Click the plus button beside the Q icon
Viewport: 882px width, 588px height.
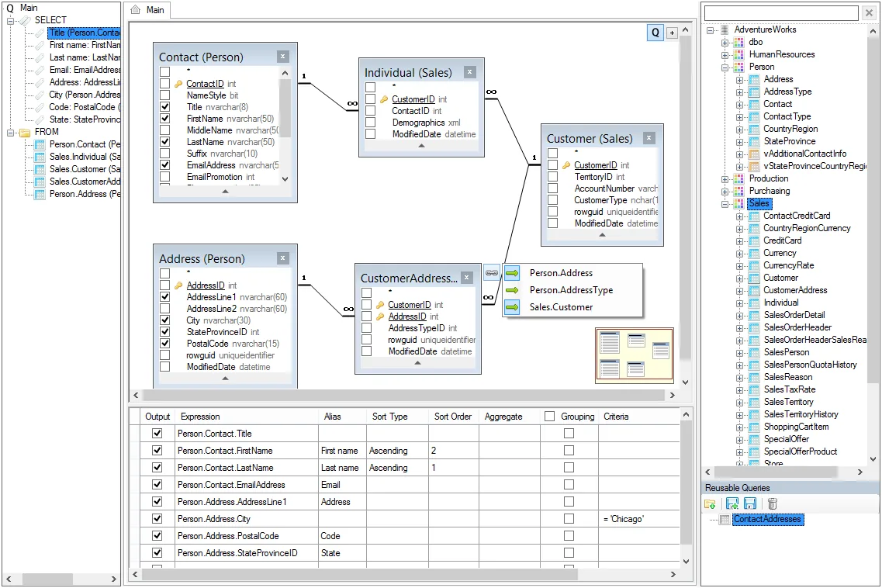[x=673, y=33]
